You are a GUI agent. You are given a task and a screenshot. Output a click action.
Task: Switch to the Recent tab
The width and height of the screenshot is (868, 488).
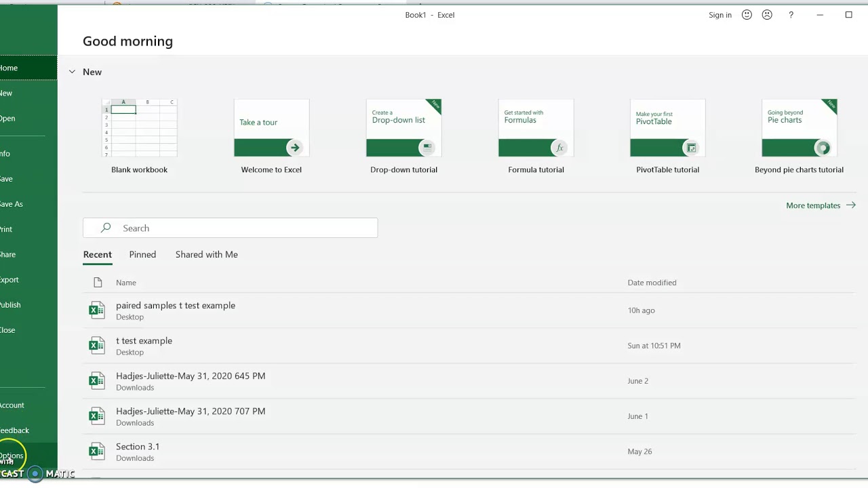point(98,254)
